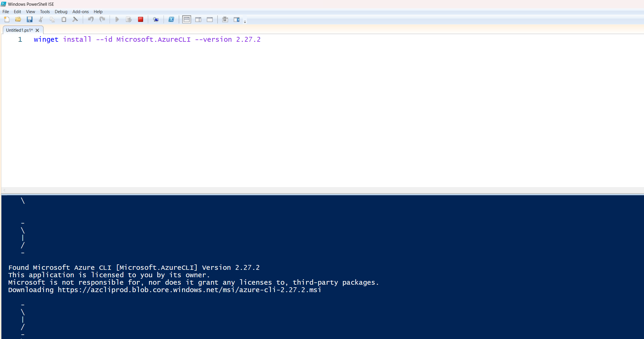The width and height of the screenshot is (644, 339).
Task: Open New Remote PowerShell Tab icon
Action: [x=156, y=19]
